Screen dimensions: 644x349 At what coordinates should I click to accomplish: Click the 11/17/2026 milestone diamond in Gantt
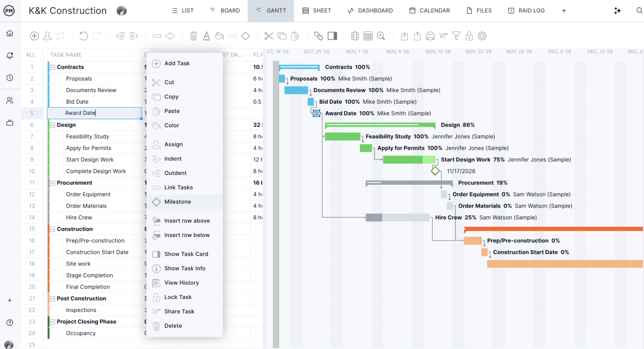[435, 171]
